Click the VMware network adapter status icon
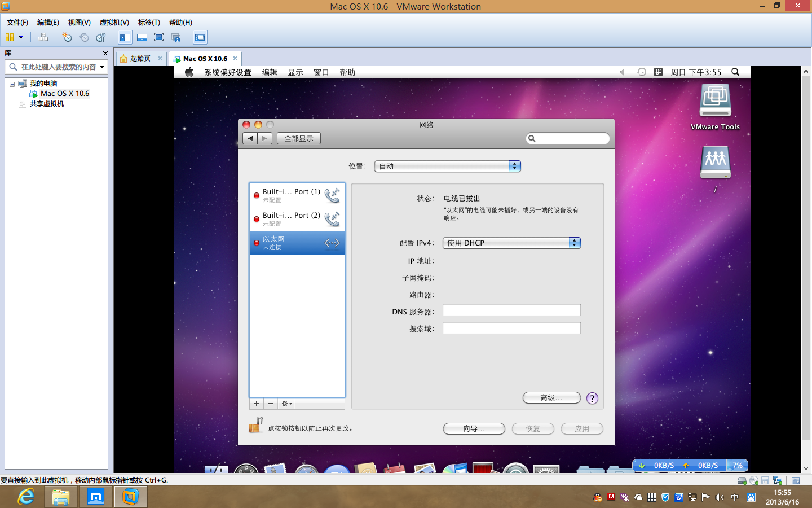 point(777,480)
